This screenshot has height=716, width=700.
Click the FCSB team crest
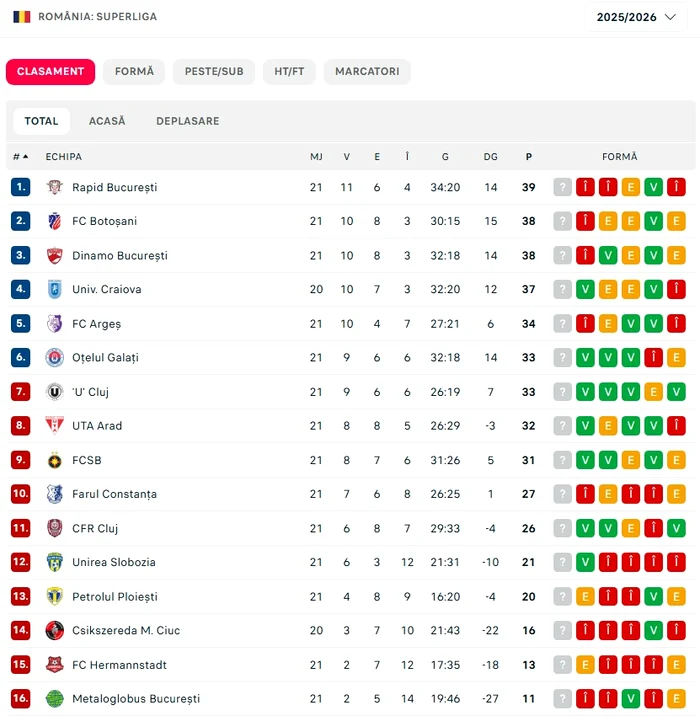coord(55,460)
